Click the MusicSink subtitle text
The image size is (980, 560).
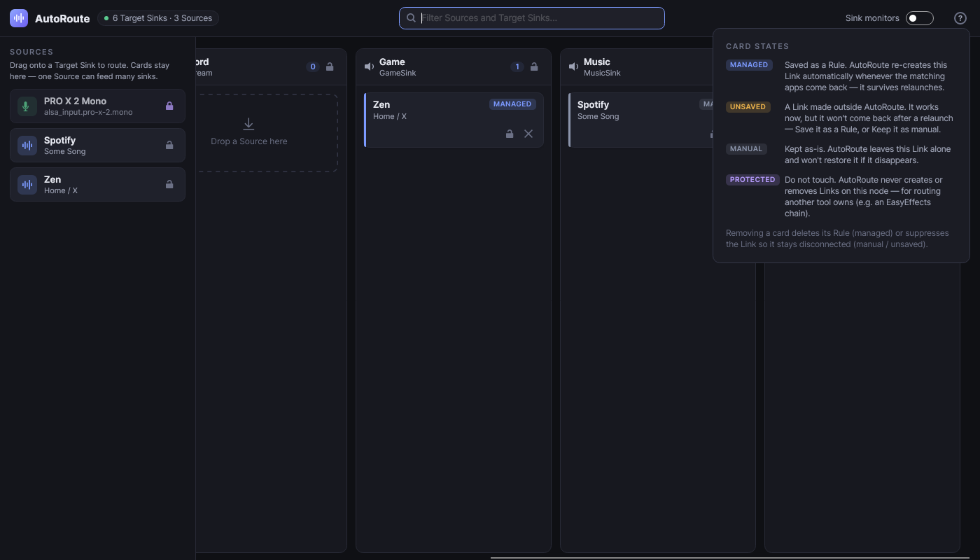pyautogui.click(x=602, y=73)
